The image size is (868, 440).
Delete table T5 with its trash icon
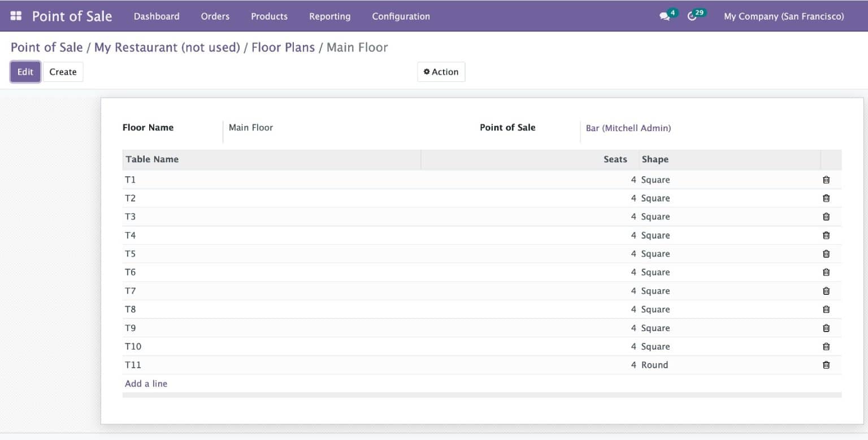(826, 254)
